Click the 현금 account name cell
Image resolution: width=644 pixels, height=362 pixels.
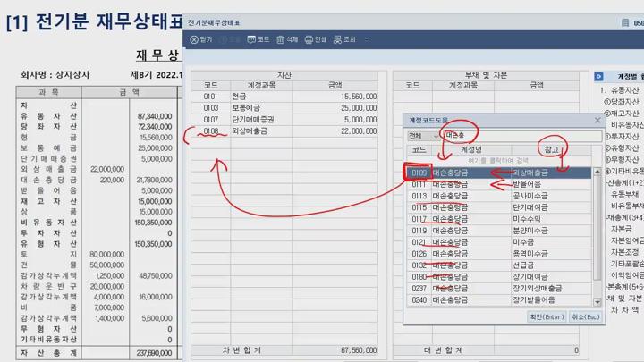[x=261, y=97]
